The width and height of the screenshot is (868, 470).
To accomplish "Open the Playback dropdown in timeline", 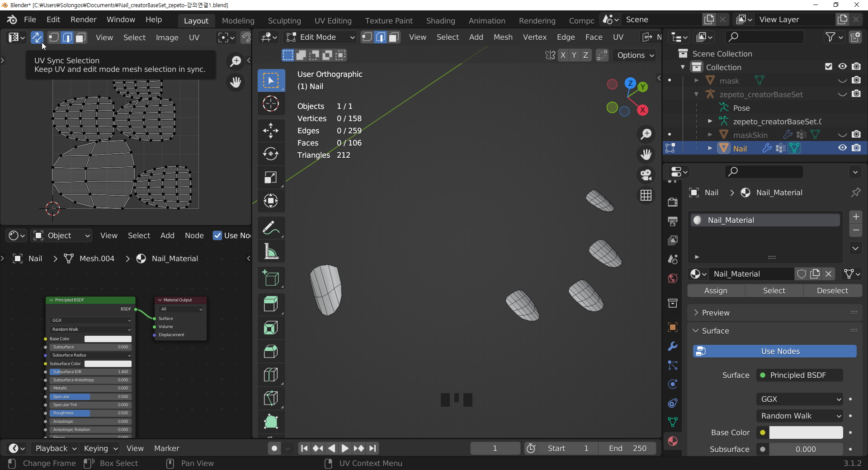I will (x=56, y=448).
